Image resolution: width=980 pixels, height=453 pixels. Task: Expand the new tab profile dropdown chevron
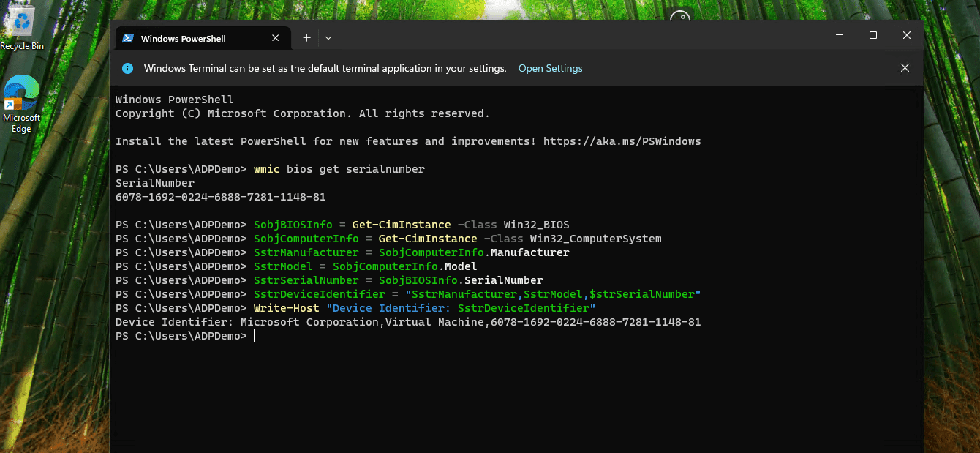(x=328, y=38)
